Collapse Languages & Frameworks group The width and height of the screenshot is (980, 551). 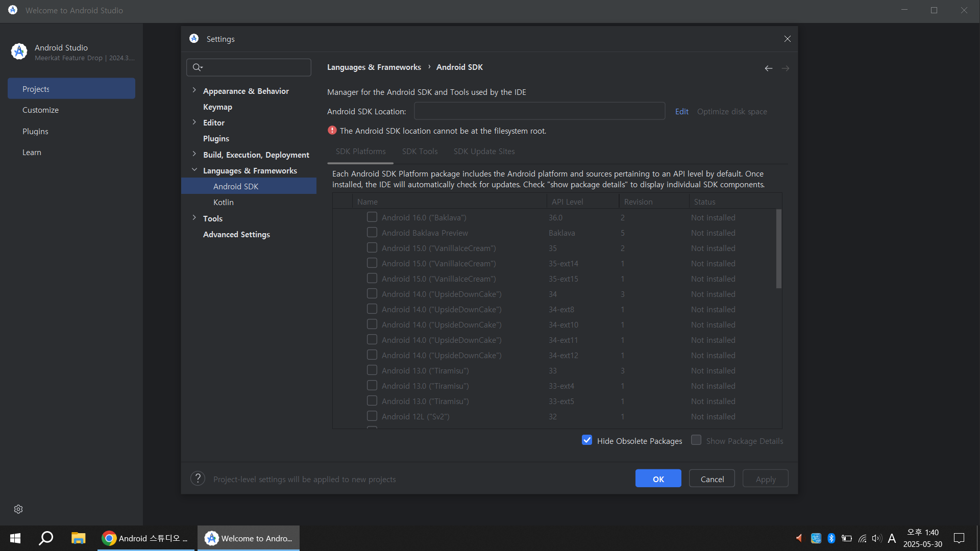194,170
